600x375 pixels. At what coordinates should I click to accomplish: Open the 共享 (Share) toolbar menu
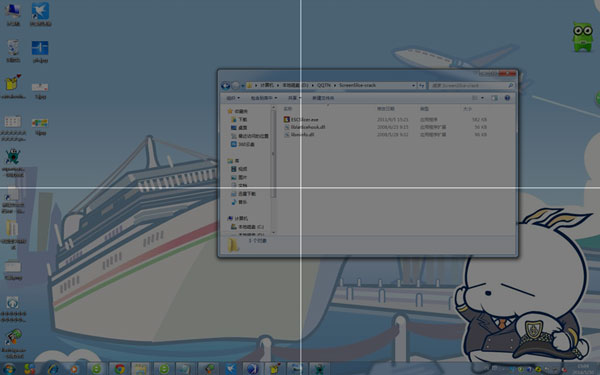coord(294,98)
